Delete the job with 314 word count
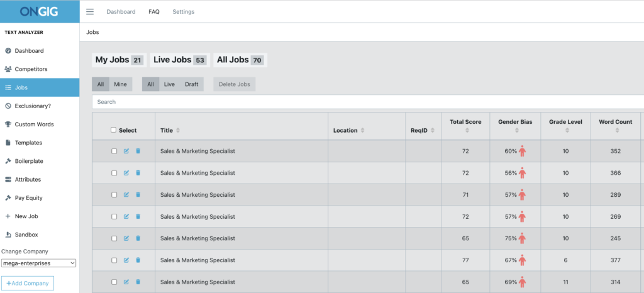The width and height of the screenshot is (644, 293). [x=138, y=282]
